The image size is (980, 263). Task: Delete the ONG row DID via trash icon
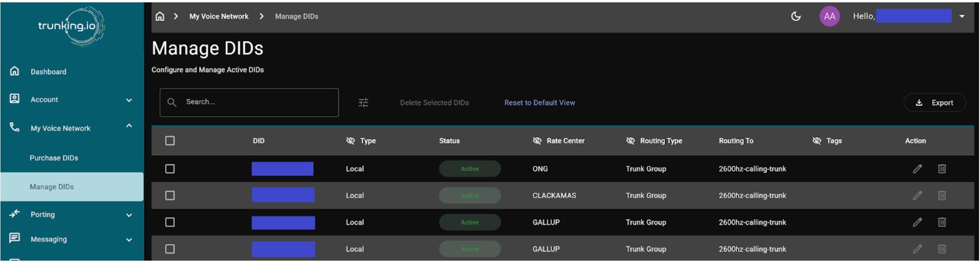942,169
